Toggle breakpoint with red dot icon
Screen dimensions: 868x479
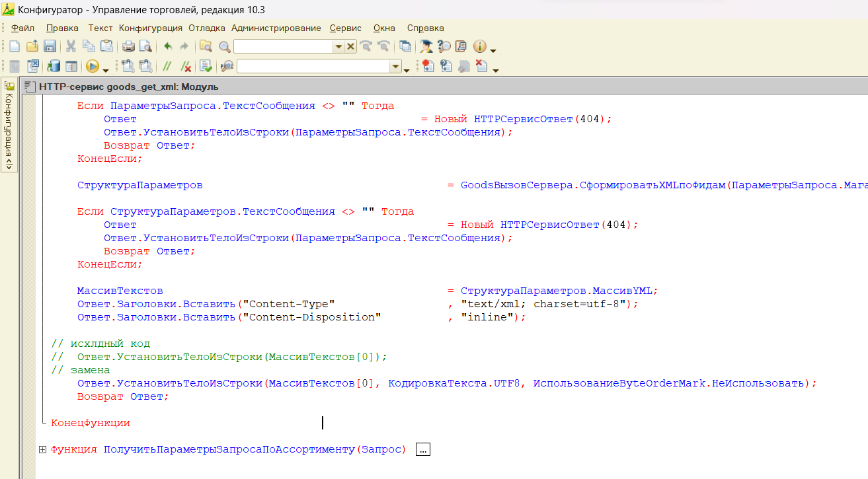pos(428,66)
